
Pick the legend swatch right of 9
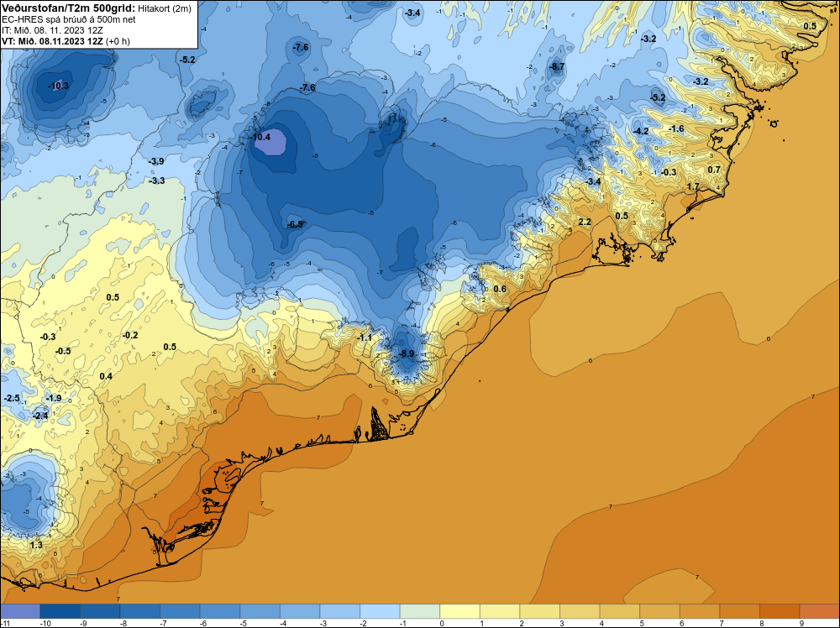(x=819, y=611)
